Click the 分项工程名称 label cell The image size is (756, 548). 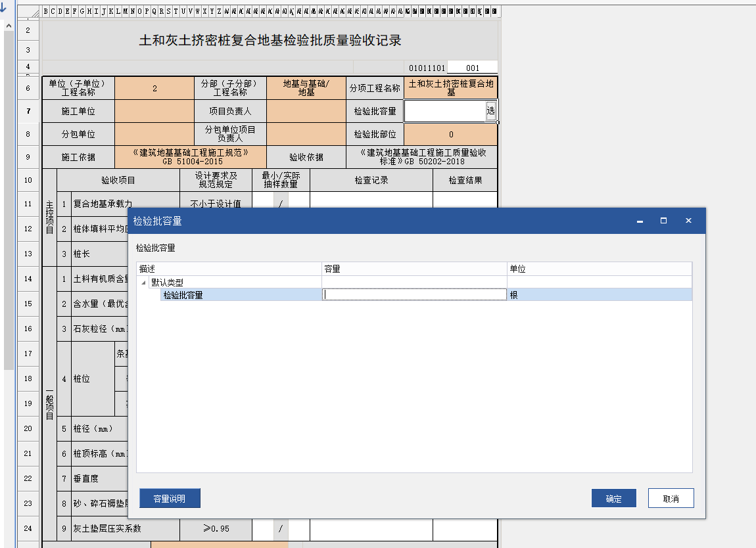375,88
